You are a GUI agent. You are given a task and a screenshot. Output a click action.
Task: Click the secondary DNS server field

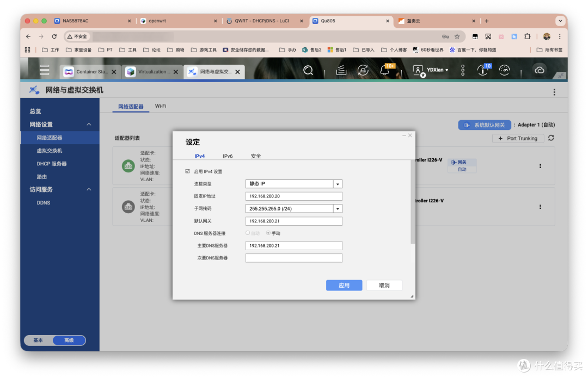(x=293, y=258)
